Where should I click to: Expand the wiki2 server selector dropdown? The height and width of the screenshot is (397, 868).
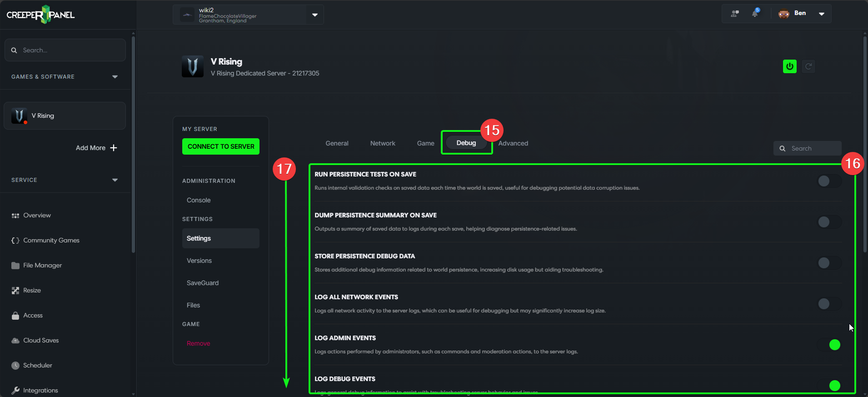[315, 15]
